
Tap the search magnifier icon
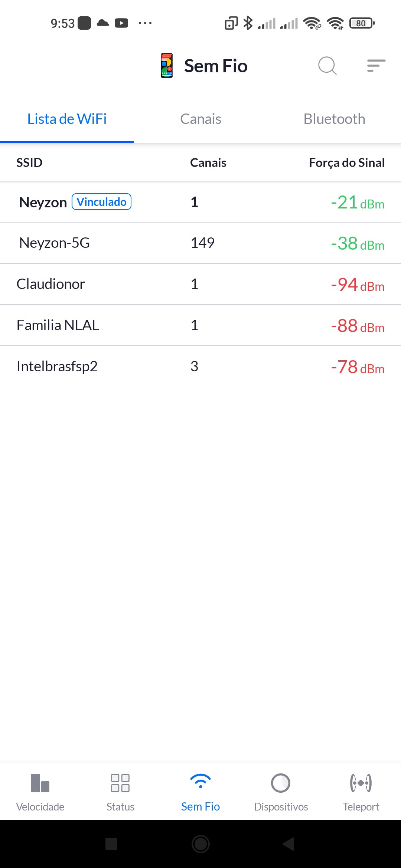pyautogui.click(x=327, y=66)
